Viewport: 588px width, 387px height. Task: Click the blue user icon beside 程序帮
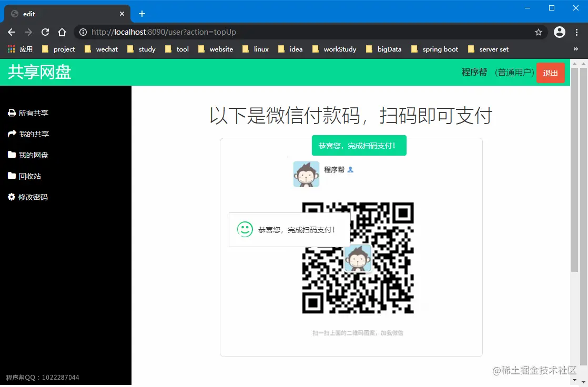351,170
